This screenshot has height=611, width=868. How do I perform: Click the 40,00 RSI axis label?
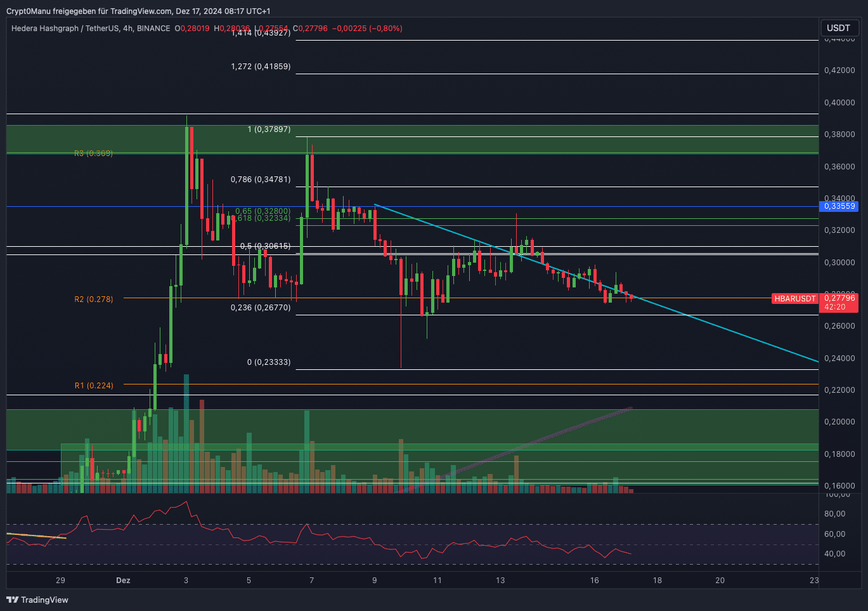835,554
